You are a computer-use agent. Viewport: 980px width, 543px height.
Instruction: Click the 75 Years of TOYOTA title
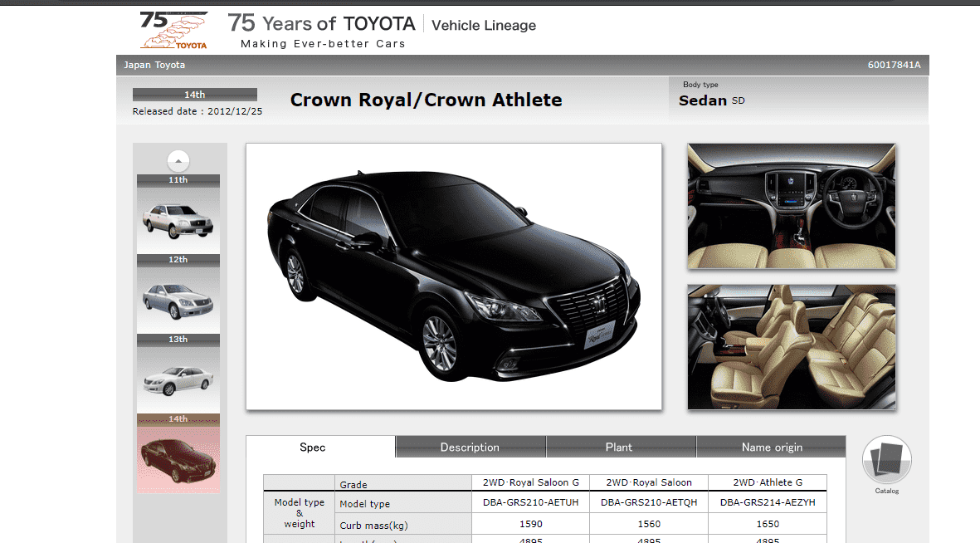321,23
